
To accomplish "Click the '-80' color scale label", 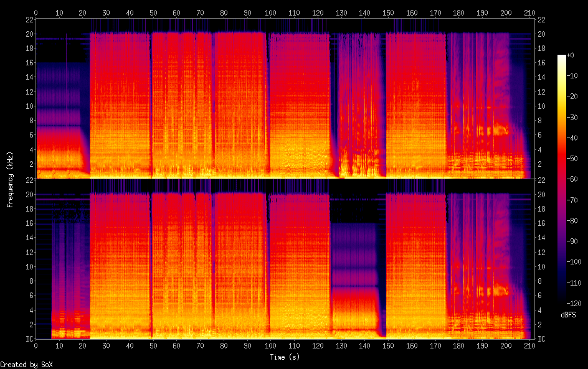I will pyautogui.click(x=572, y=221).
